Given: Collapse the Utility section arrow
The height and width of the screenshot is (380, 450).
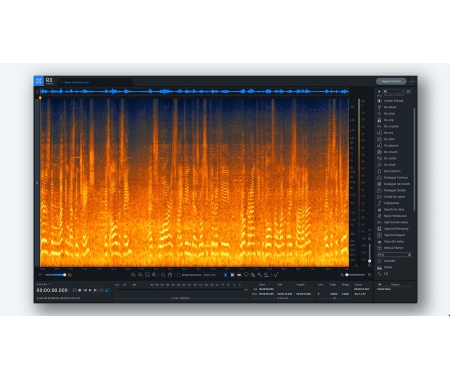Looking at the screenshot, I should 409,255.
